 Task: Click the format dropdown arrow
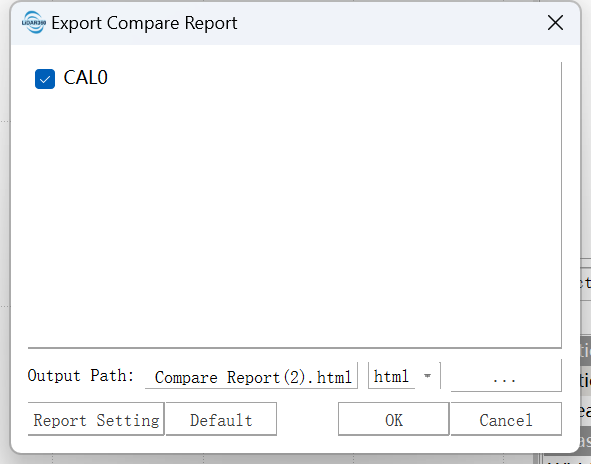(427, 376)
